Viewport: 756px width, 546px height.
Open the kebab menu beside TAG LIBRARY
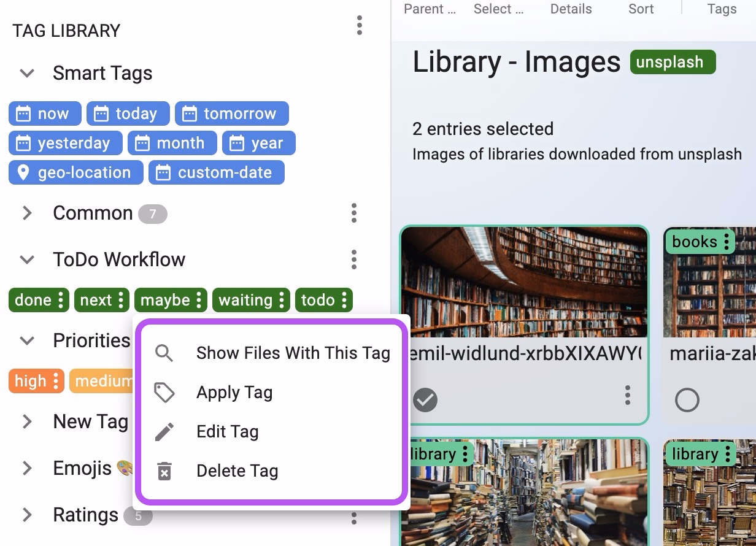pos(359,26)
